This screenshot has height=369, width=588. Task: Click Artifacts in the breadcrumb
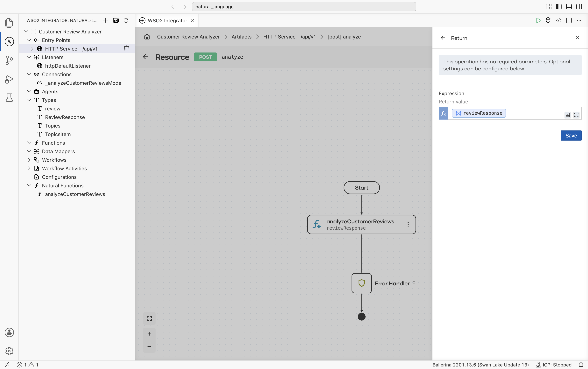[241, 37]
